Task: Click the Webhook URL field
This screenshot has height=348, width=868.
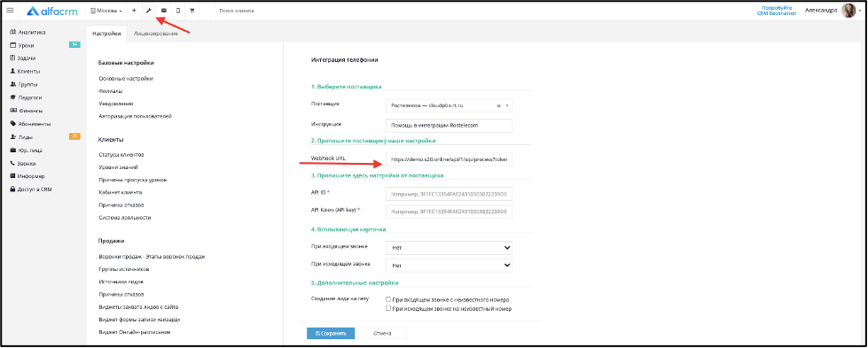Action: click(x=449, y=160)
